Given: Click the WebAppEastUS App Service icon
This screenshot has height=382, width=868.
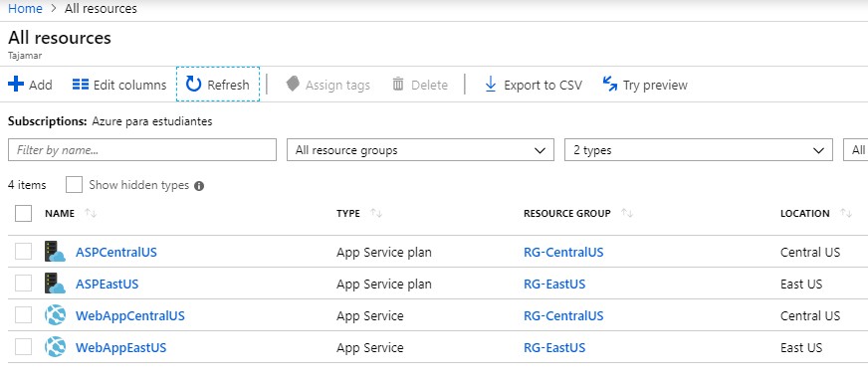Looking at the screenshot, I should point(56,347).
